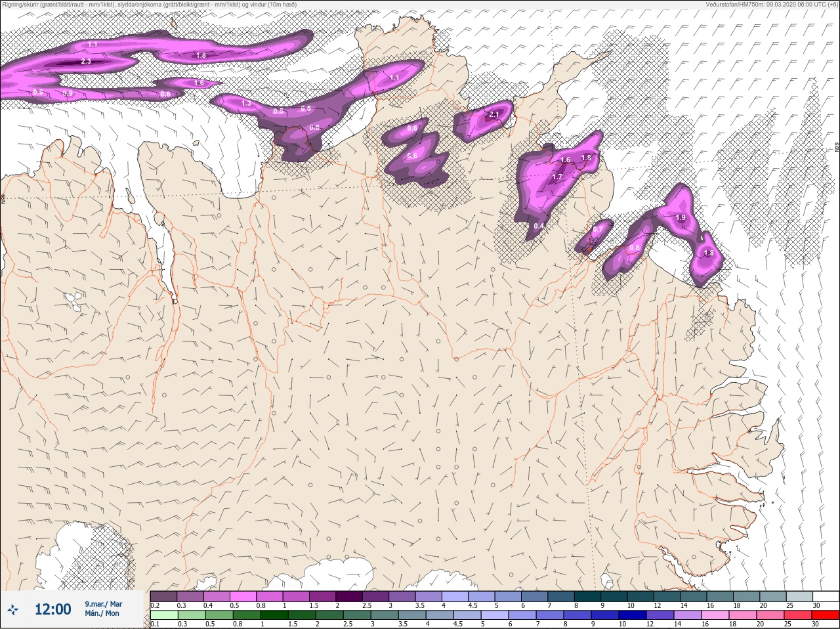Click the upper legend dark teal swatch starting at 8
This screenshot has width=840, height=629.
(588, 596)
